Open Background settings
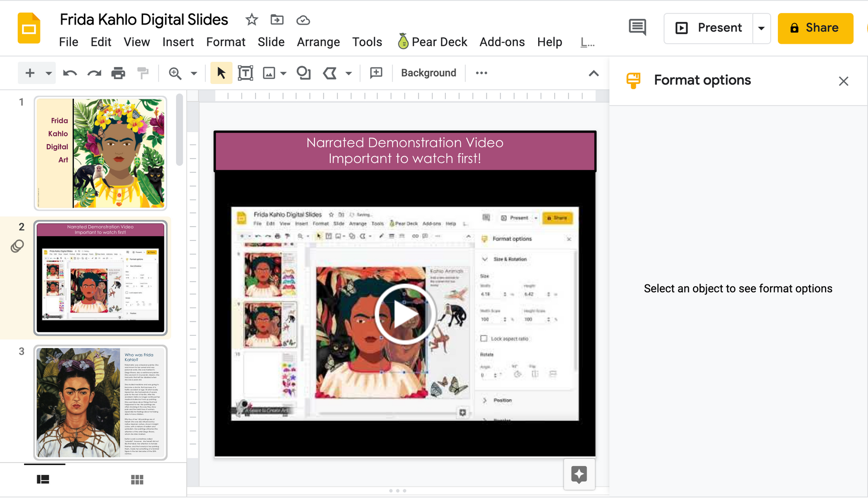Viewport: 868px width, 498px height. pyautogui.click(x=428, y=73)
